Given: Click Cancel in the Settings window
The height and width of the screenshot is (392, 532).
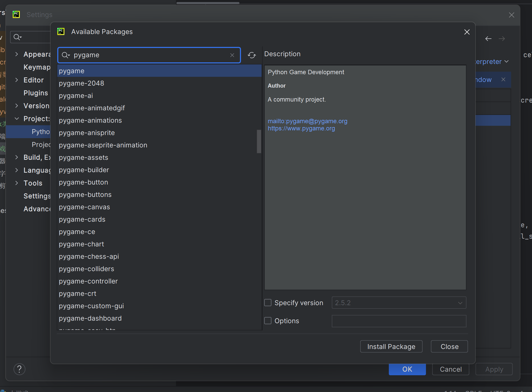Looking at the screenshot, I should (x=450, y=369).
